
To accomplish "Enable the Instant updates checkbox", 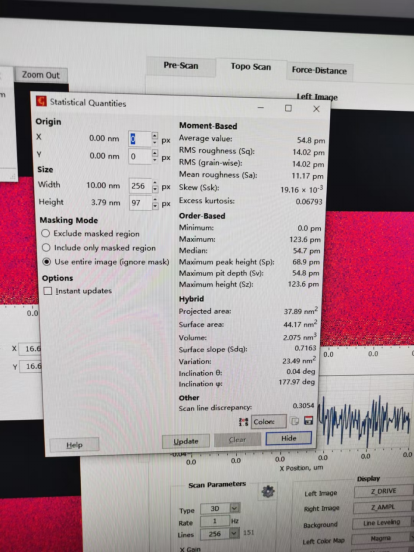I will [x=48, y=291].
